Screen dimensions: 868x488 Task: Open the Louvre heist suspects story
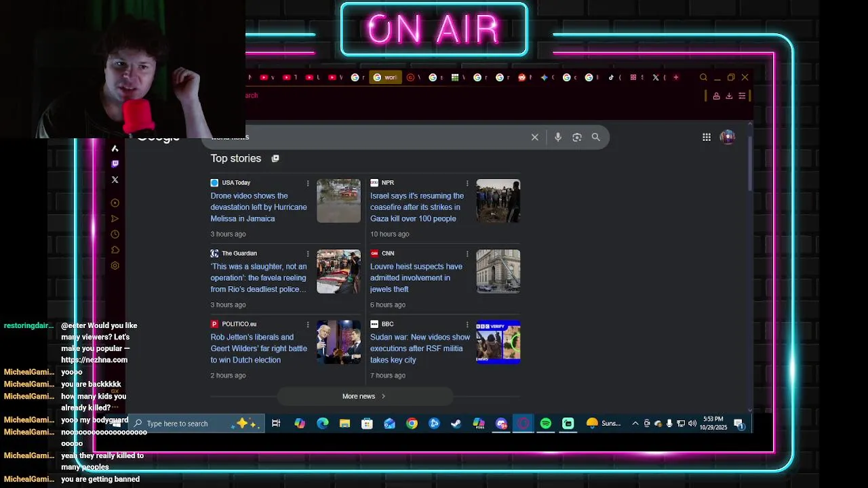point(416,278)
